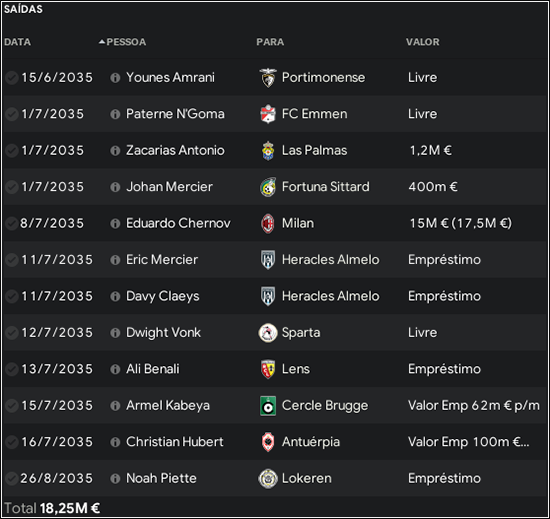Click the Portimonense club crest

coord(268,77)
